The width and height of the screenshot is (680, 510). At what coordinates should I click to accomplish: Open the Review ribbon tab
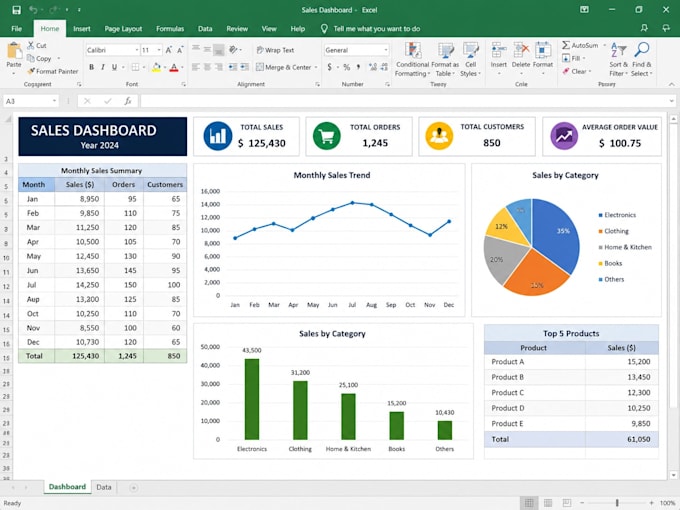click(237, 29)
